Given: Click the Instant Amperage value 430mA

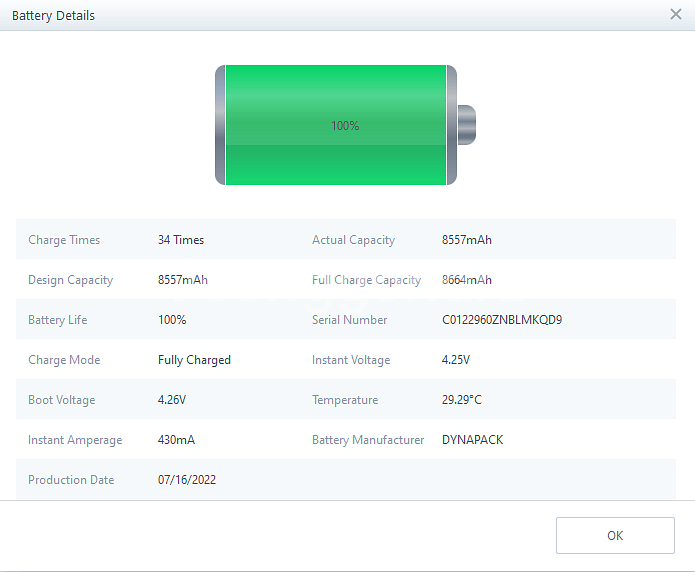Looking at the screenshot, I should tap(176, 440).
